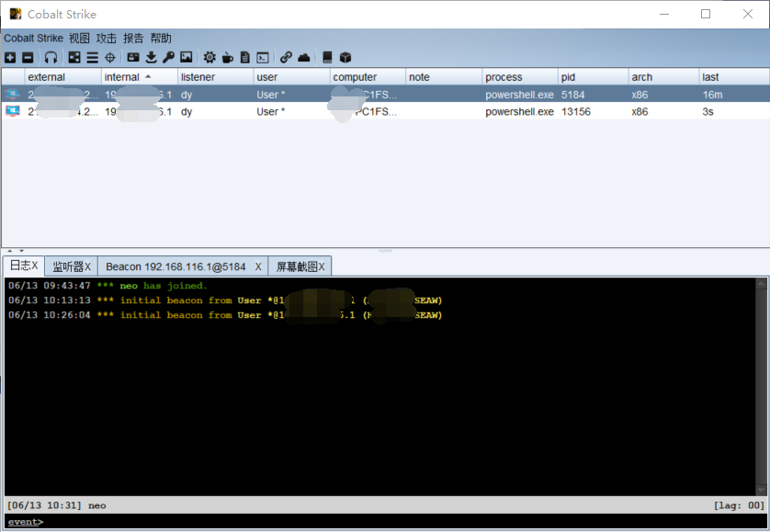The image size is (770, 532).
Task: Select pid 13156 cell in session table
Action: coord(594,111)
